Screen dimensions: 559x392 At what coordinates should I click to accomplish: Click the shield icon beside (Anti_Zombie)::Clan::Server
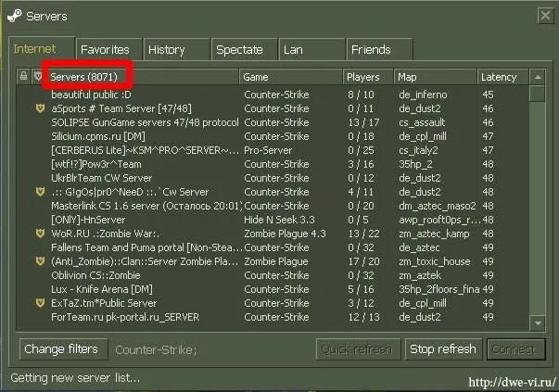click(40, 261)
